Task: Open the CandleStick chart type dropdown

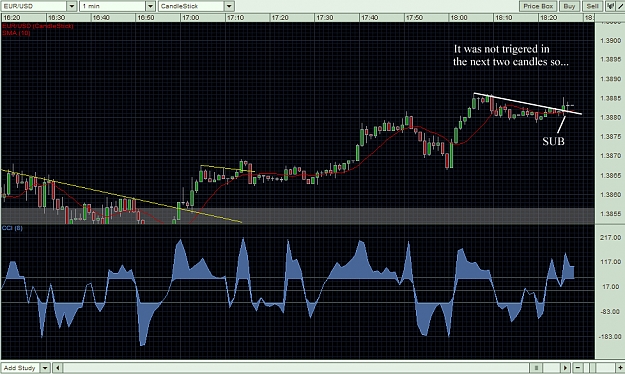Action: point(229,6)
